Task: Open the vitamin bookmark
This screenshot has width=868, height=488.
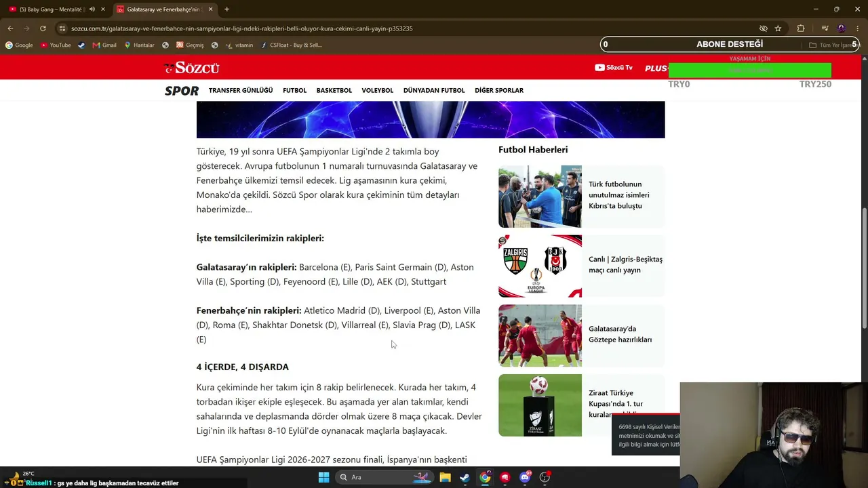Action: [x=239, y=45]
